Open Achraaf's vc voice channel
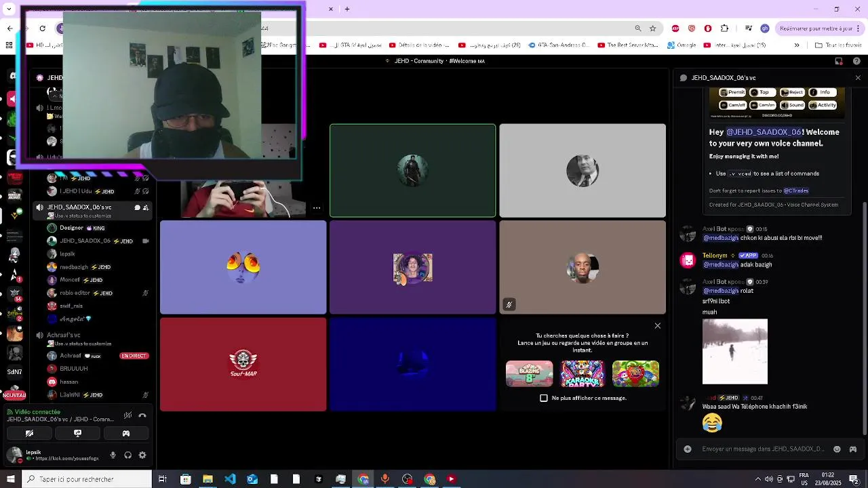 coord(64,335)
